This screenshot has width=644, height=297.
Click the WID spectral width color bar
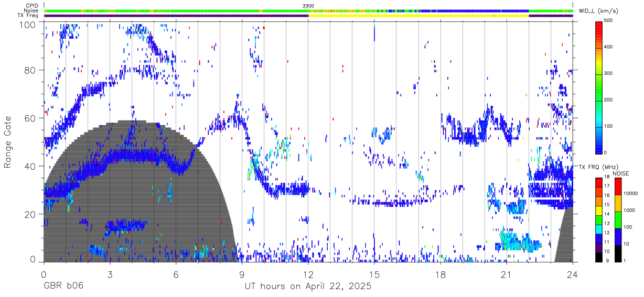599,86
